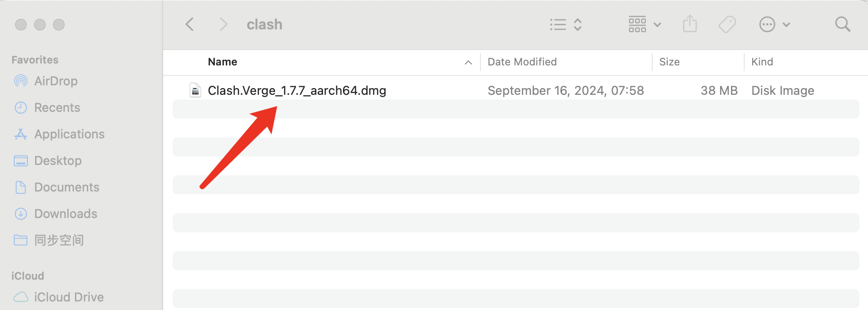This screenshot has width=868, height=310.
Task: Open Applications folder in sidebar
Action: pyautogui.click(x=69, y=134)
